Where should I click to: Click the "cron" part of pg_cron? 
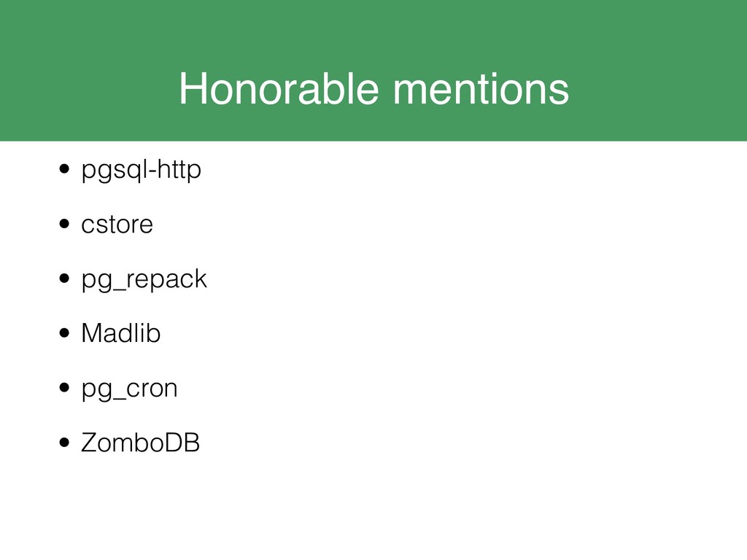point(152,389)
